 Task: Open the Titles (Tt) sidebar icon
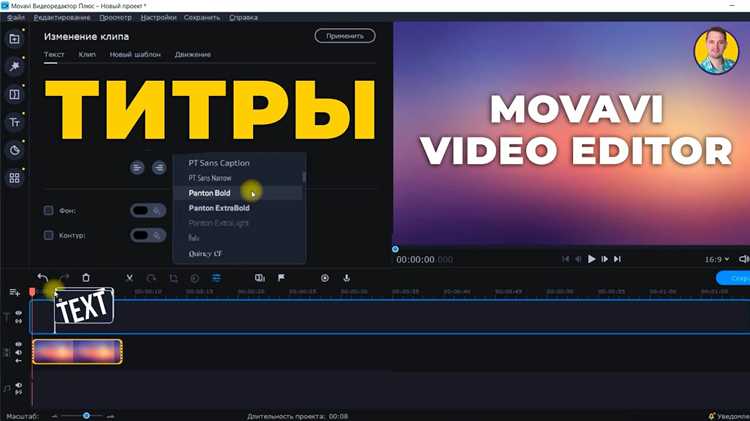pyautogui.click(x=14, y=122)
